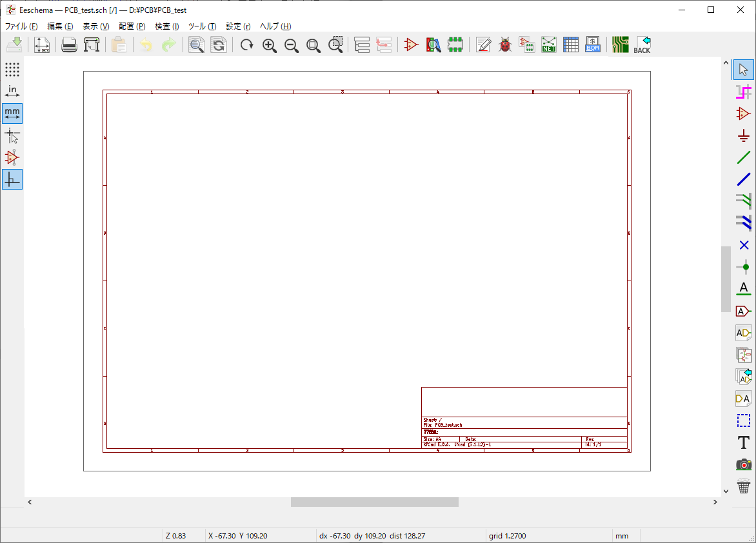756x543 pixels.
Task: Click the Print schematic button
Action: [69, 44]
